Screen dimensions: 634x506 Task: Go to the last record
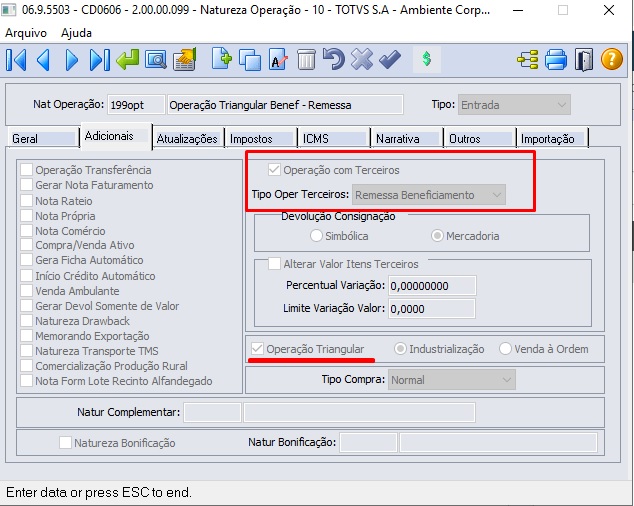pyautogui.click(x=99, y=60)
